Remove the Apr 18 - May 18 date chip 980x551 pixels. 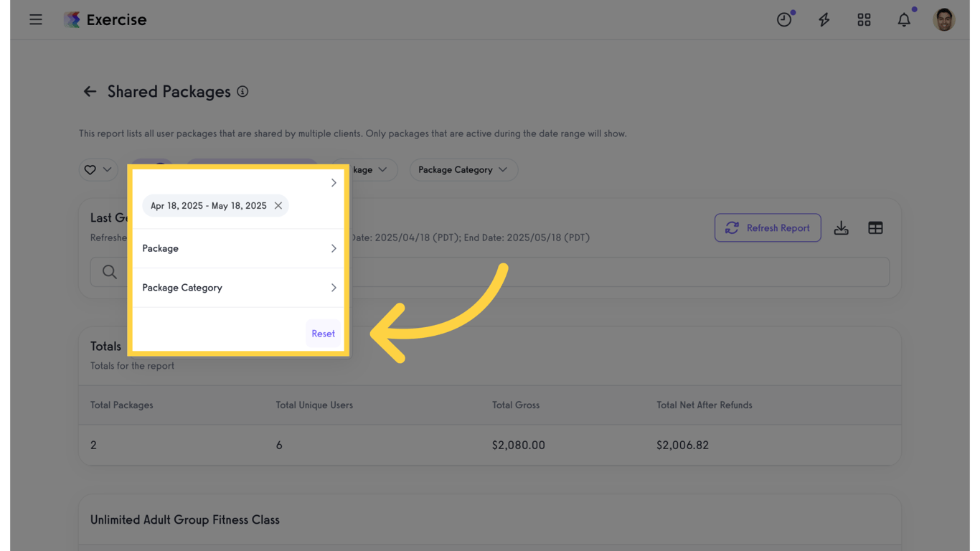point(278,206)
